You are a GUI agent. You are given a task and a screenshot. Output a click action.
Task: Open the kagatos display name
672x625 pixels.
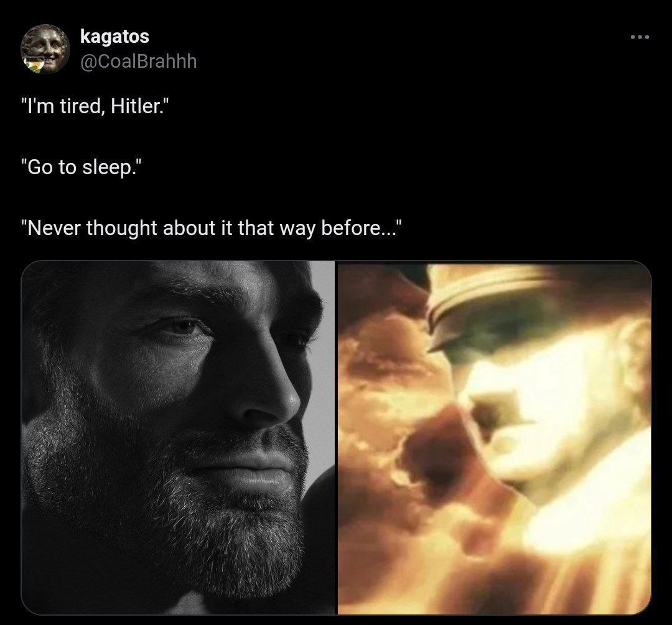[x=114, y=37]
